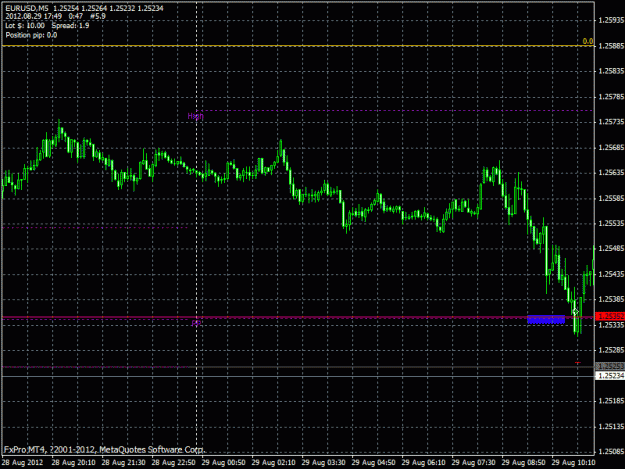Click the '29 Aug 06:10' time label

423,463
